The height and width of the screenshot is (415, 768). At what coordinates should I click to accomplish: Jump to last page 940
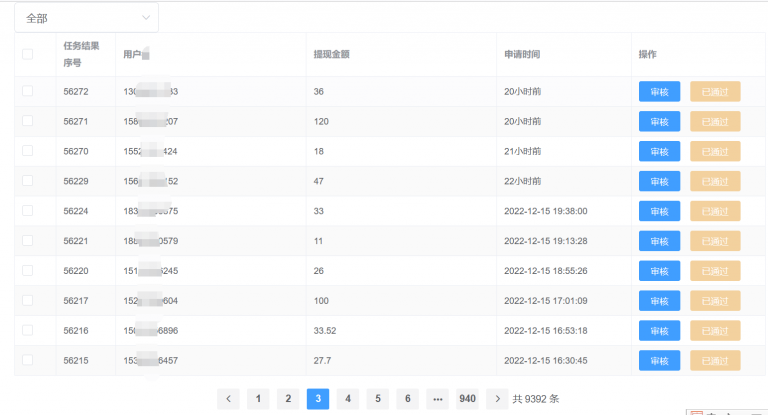tap(467, 398)
